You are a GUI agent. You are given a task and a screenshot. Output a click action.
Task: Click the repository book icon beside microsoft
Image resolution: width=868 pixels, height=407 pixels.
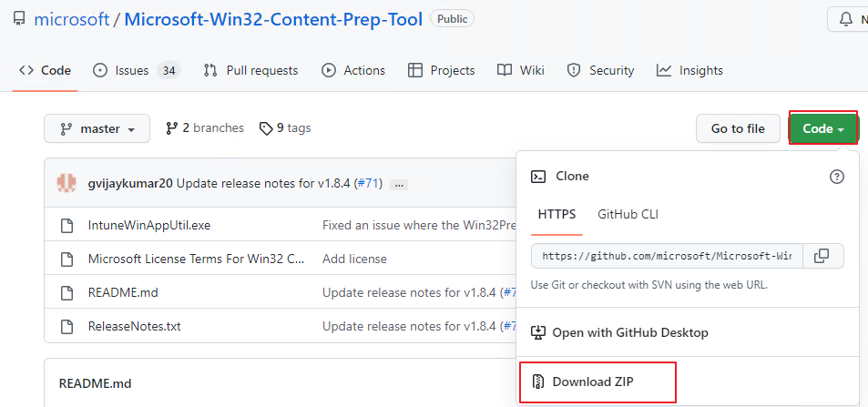(20, 19)
